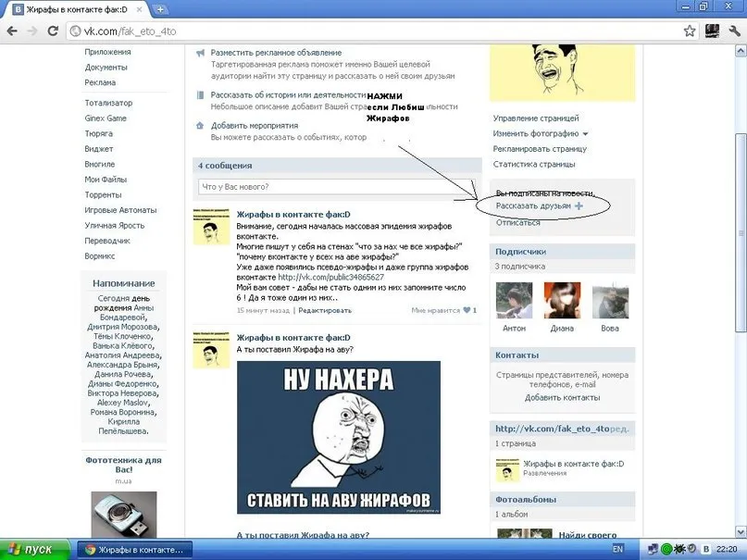The image size is (747, 560).
Task: Open a new browser tab
Action: pos(160,9)
